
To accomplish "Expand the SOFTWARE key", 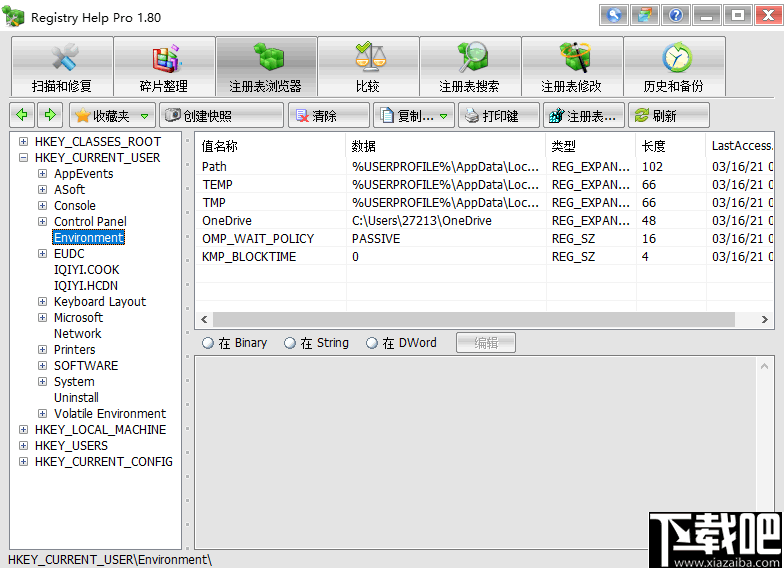I will (x=42, y=366).
